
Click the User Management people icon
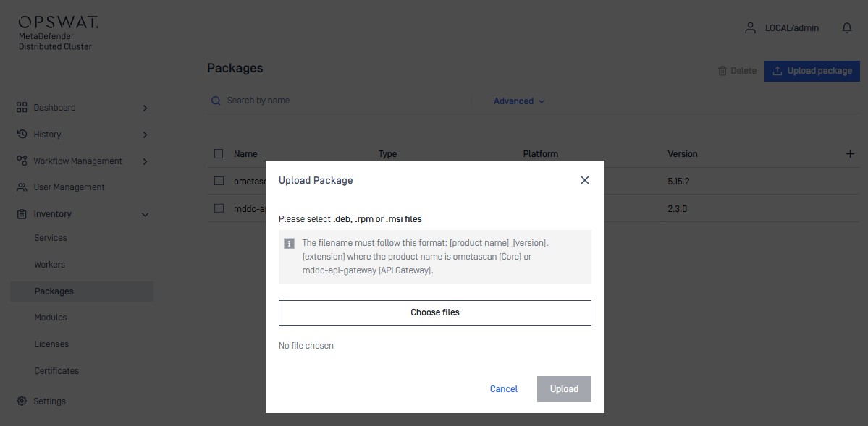click(22, 187)
